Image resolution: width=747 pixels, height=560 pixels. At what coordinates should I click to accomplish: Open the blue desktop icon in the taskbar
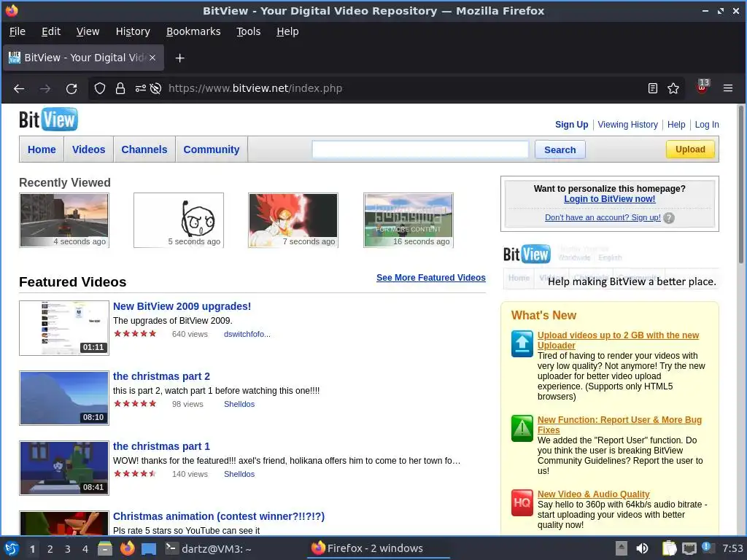(x=149, y=549)
